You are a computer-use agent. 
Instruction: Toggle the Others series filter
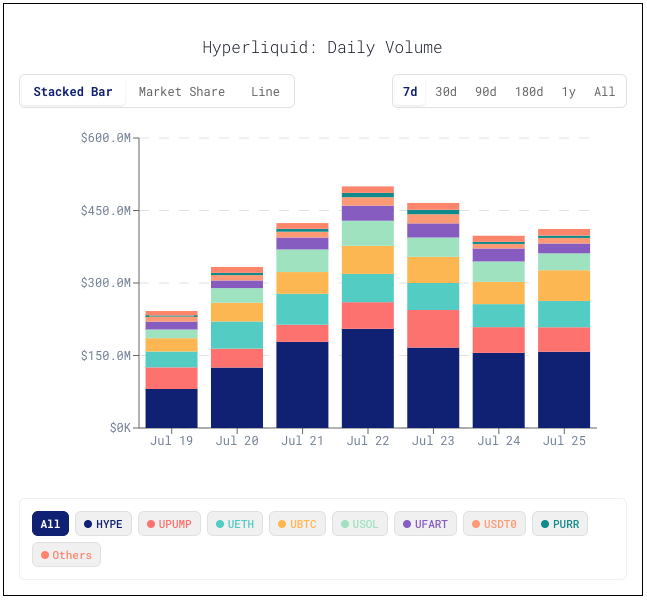66,555
